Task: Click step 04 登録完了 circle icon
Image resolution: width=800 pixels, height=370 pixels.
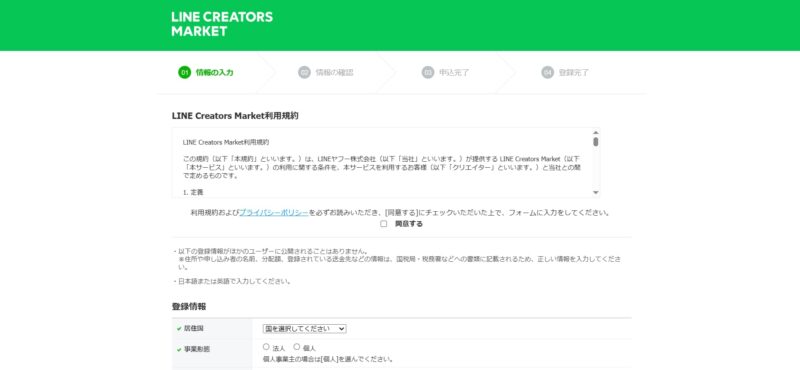Action: 547,72
